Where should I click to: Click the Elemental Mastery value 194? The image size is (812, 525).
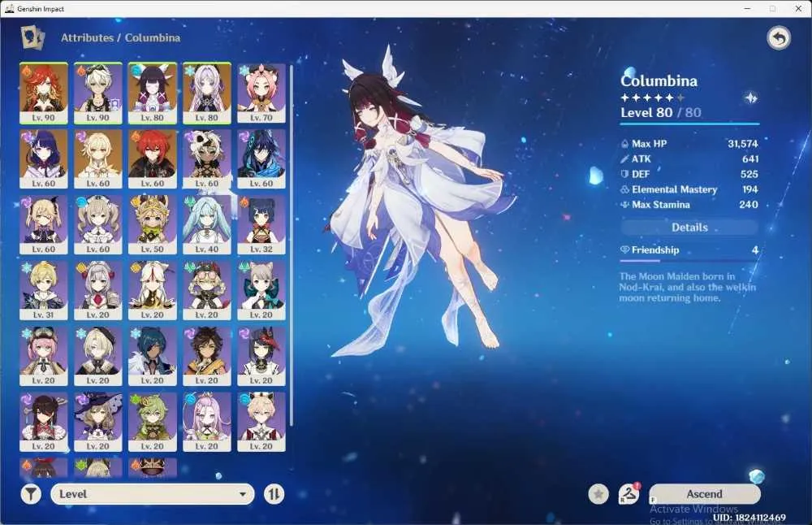749,189
